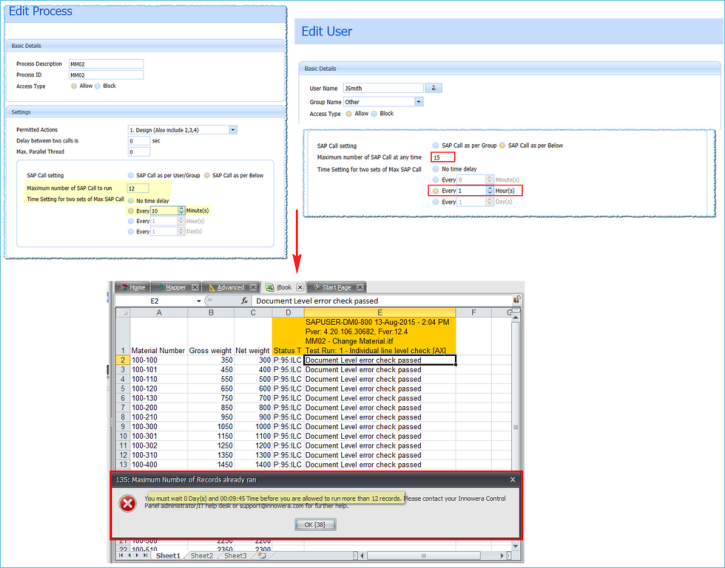Click cell containing material 100-120

coord(159,389)
